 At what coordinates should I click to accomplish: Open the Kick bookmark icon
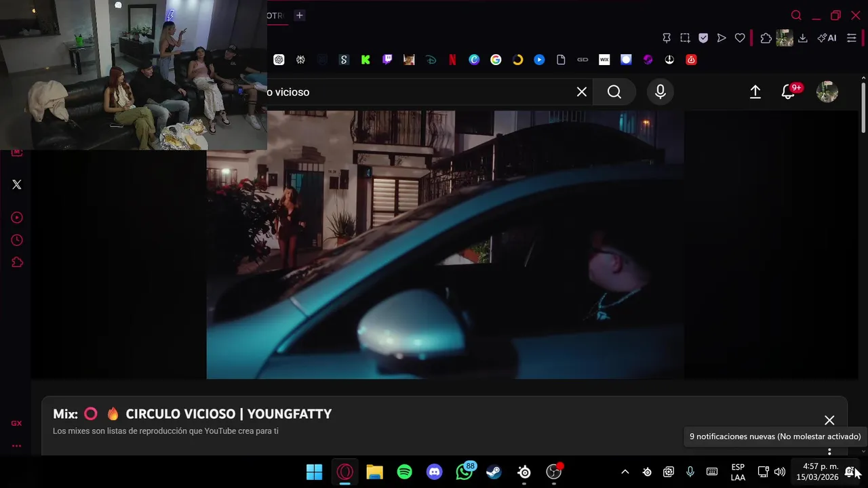(x=366, y=60)
